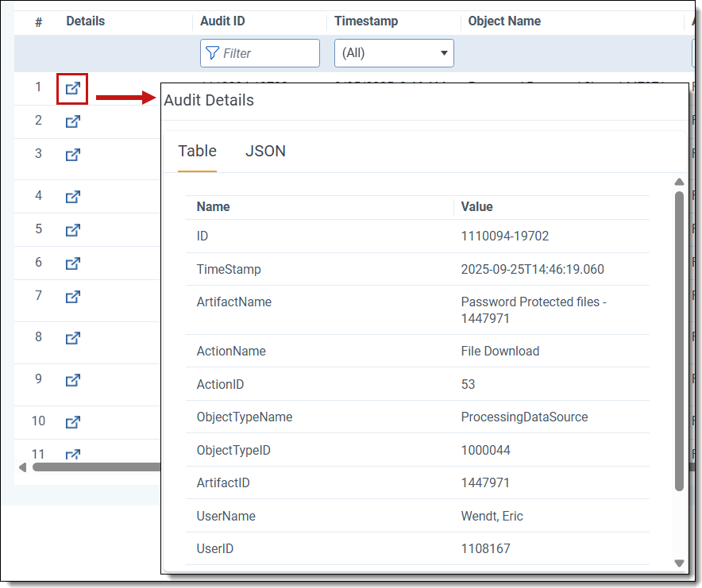Open audit details for row 1

tap(72, 88)
